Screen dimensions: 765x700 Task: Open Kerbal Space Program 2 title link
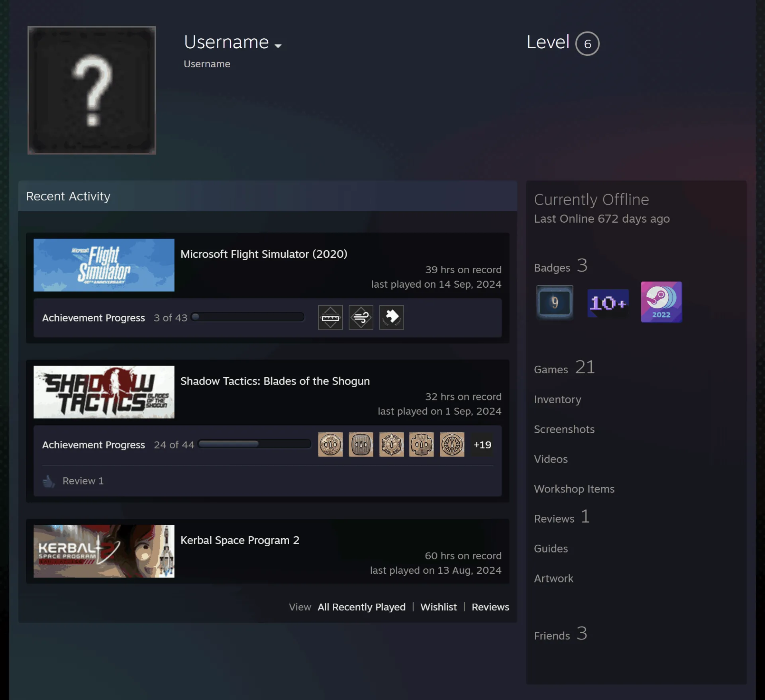pyautogui.click(x=240, y=540)
